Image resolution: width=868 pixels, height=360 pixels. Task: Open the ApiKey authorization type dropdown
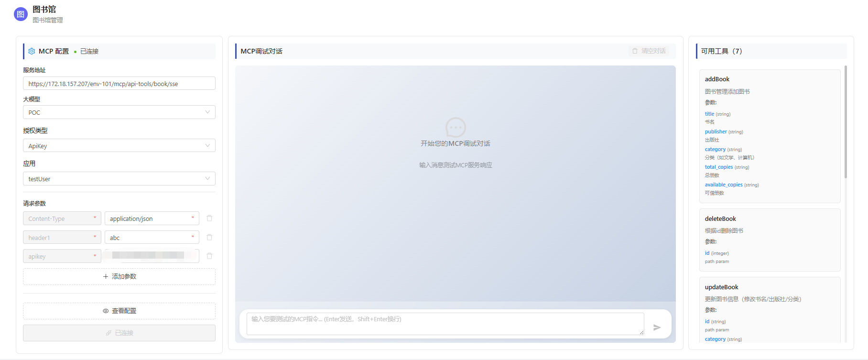point(119,146)
